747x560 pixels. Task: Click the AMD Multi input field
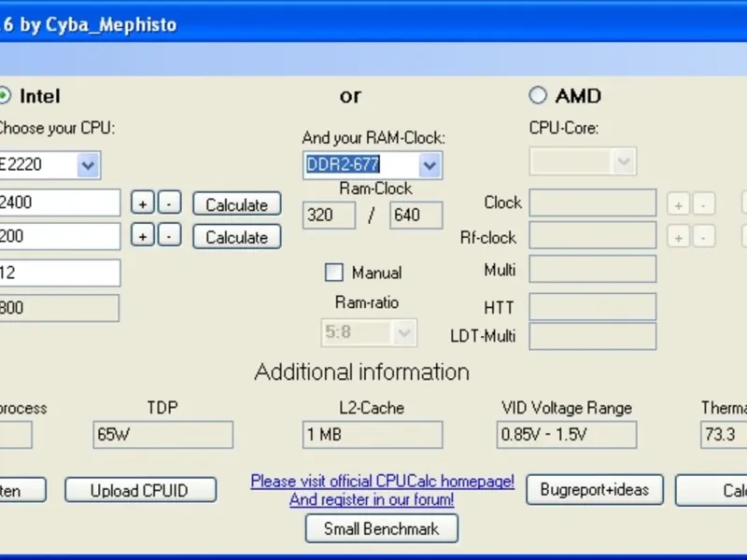click(593, 269)
